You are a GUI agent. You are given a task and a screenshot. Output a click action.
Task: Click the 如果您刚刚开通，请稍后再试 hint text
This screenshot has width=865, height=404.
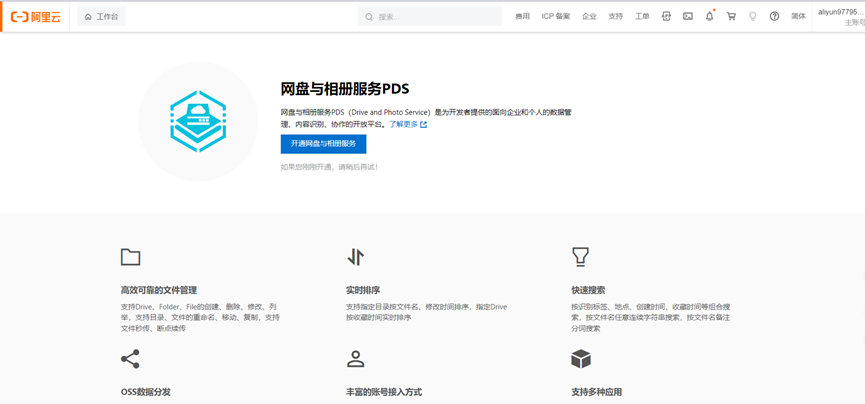point(329,167)
